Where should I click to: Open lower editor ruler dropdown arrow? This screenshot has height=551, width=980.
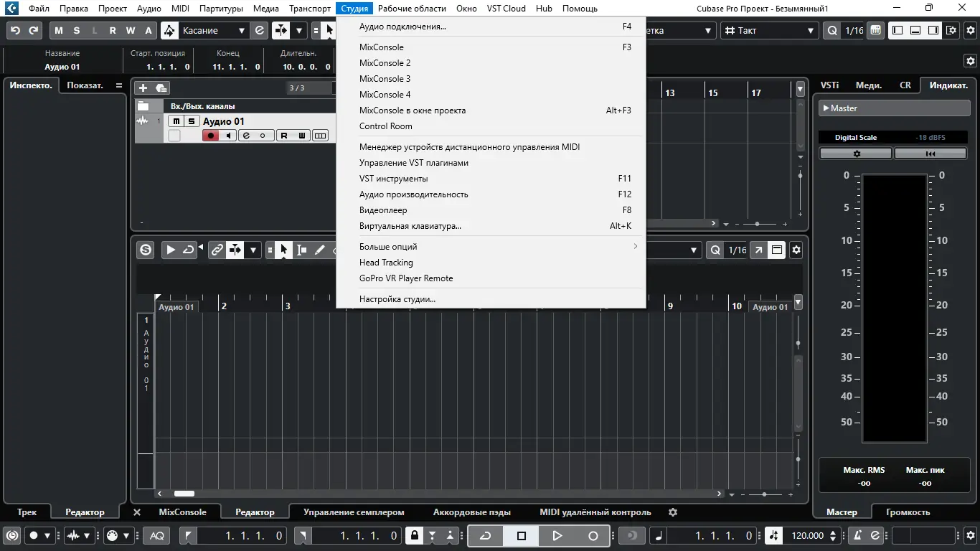click(x=798, y=303)
